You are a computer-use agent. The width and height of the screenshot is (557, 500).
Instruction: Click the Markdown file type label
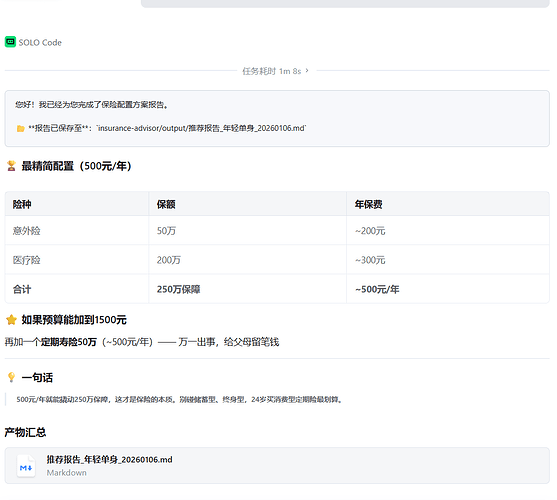(66, 473)
